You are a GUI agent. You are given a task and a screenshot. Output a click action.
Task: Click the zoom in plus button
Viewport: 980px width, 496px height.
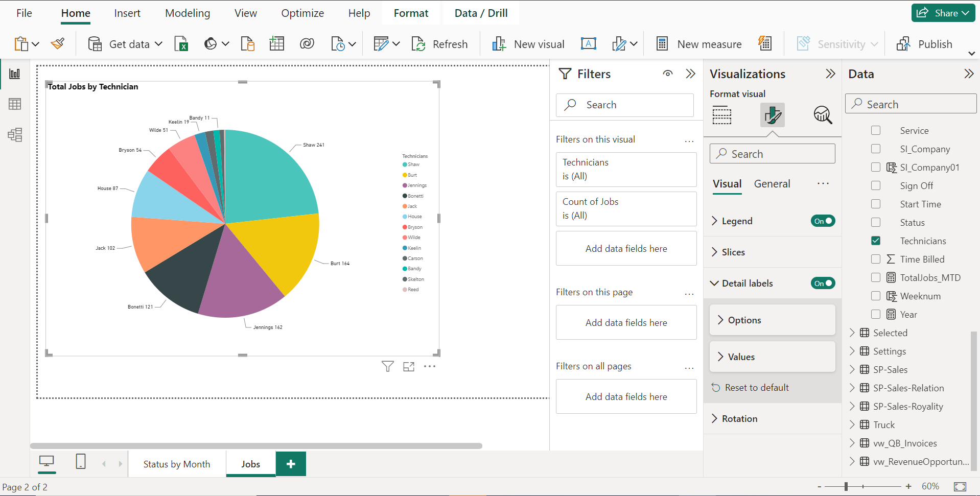click(908, 487)
